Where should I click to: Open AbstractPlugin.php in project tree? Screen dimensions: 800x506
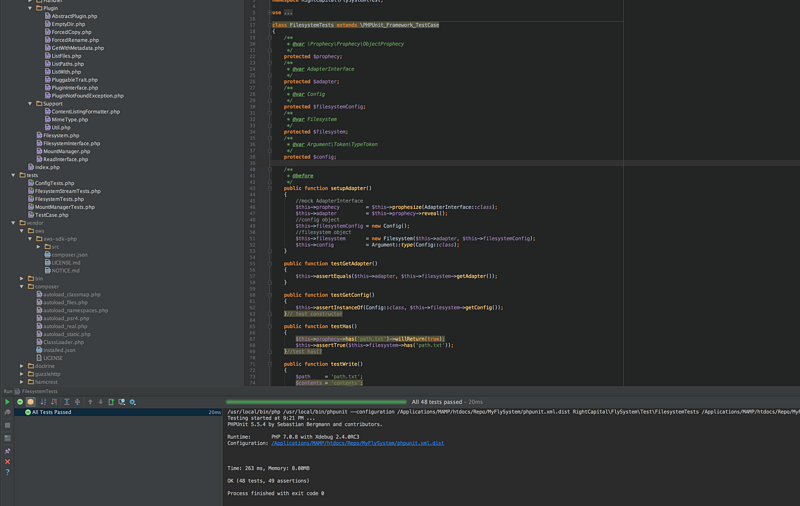(70, 16)
